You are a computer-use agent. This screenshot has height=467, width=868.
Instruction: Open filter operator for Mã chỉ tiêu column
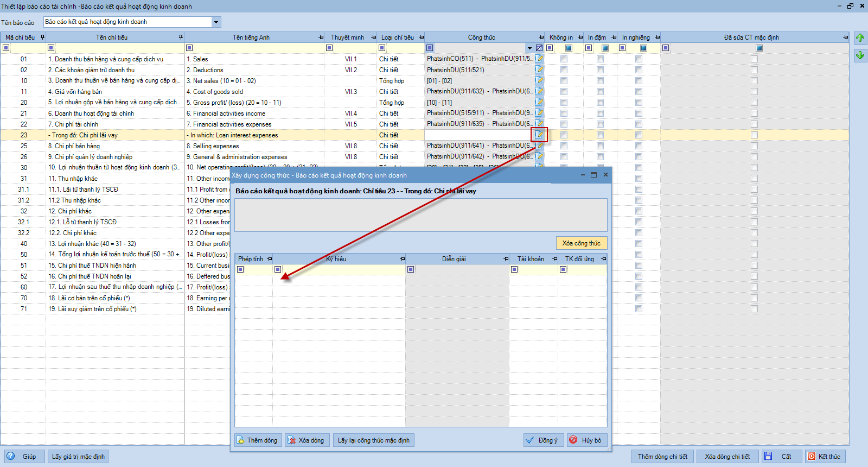click(x=6, y=48)
